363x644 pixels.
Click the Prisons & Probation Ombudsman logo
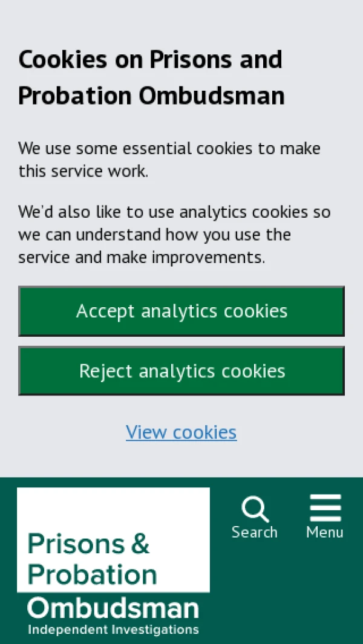coord(114,562)
